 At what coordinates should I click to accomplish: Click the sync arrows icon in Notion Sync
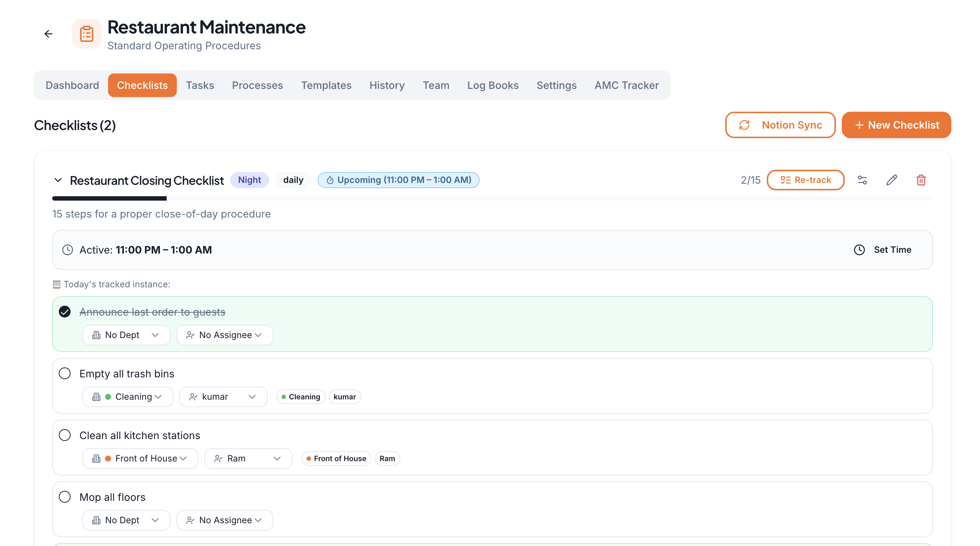744,125
